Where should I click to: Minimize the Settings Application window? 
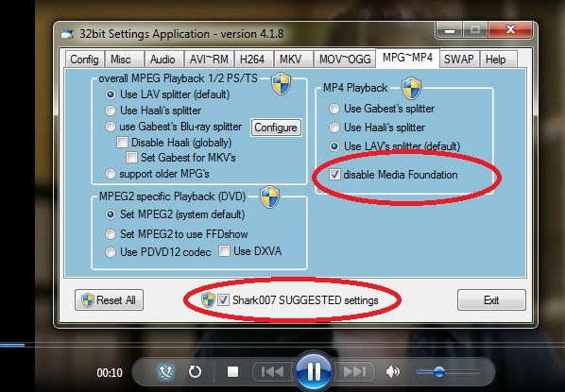(450, 30)
